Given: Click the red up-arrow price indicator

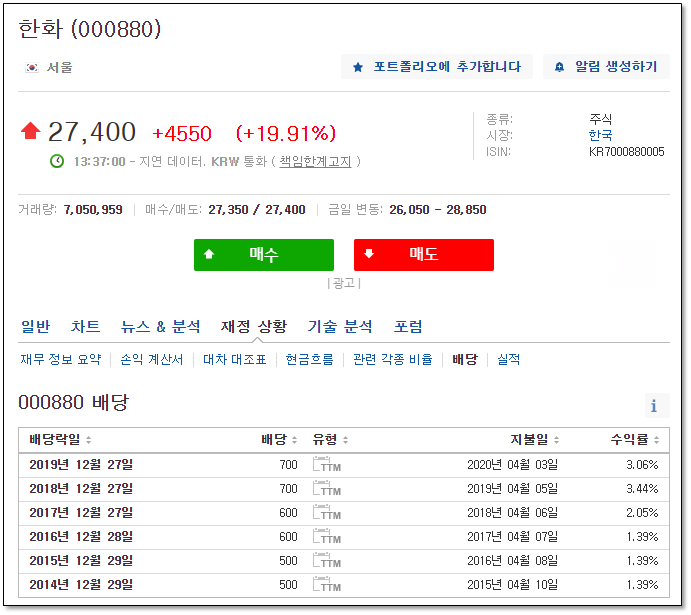Looking at the screenshot, I should [30, 131].
